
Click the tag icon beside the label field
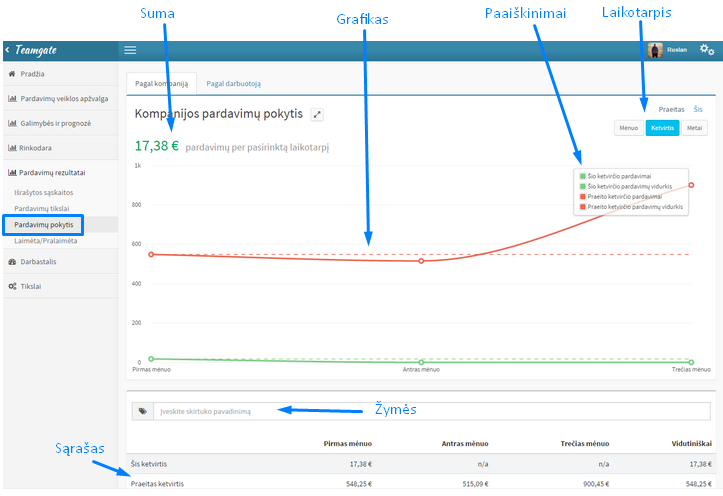(142, 411)
